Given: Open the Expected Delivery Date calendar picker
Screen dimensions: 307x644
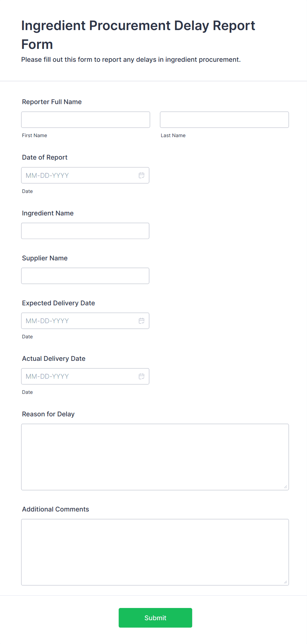Looking at the screenshot, I should tap(142, 321).
